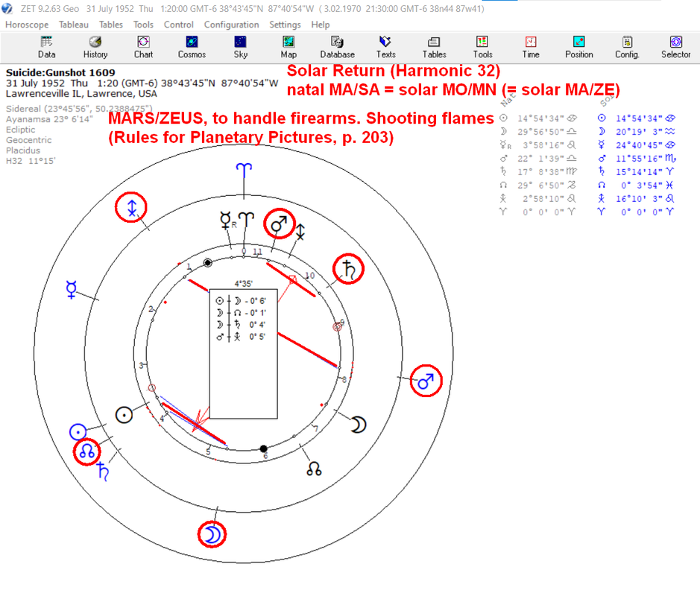Open the Tables menu in menu bar
Image resolution: width=700 pixels, height=596 pixels.
(x=111, y=25)
